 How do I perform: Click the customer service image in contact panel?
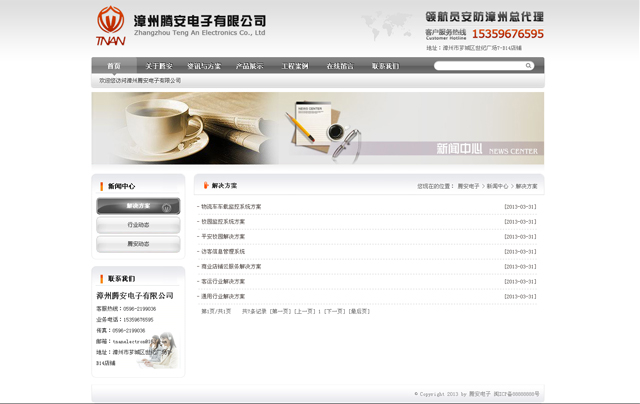pos(159,350)
